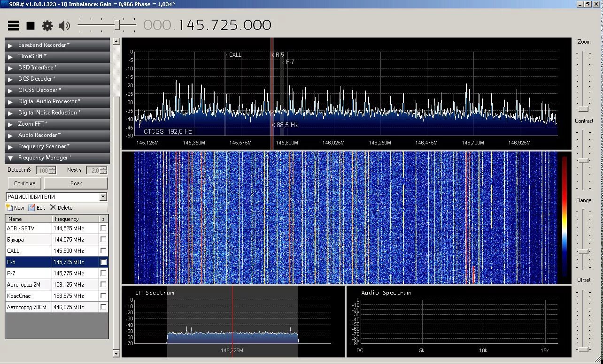Click the Detect mS value field
The image size is (603, 364).
(x=43, y=170)
